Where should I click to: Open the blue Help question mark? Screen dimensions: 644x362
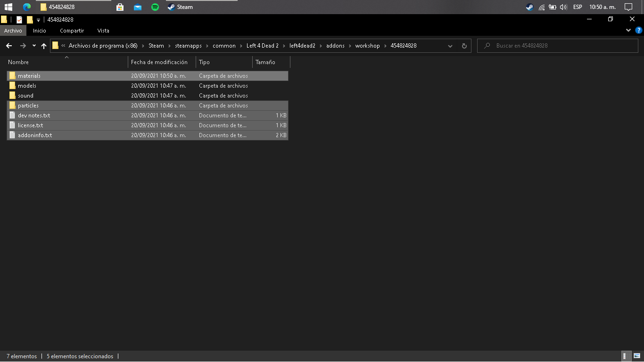pos(639,30)
